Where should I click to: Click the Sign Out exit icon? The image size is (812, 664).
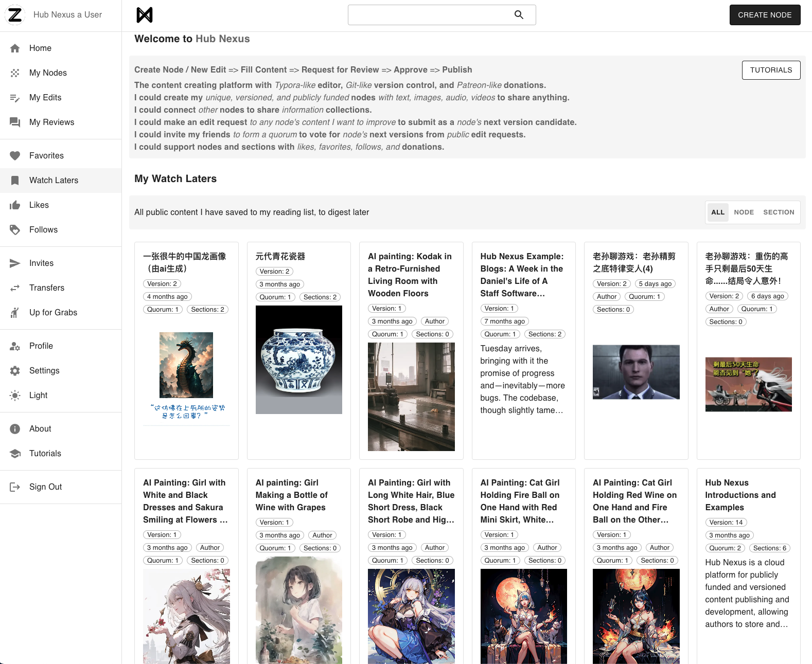pos(15,487)
